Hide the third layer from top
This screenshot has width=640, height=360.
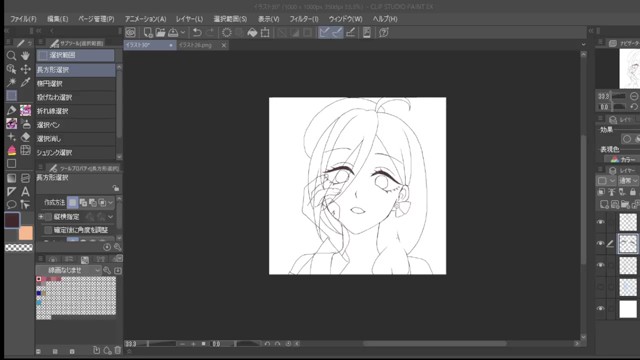click(x=600, y=265)
